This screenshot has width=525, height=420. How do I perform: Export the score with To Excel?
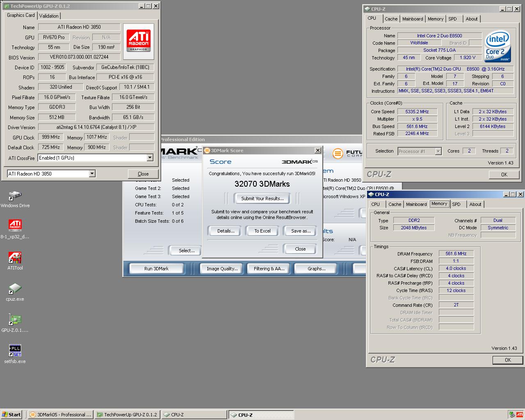(x=262, y=231)
